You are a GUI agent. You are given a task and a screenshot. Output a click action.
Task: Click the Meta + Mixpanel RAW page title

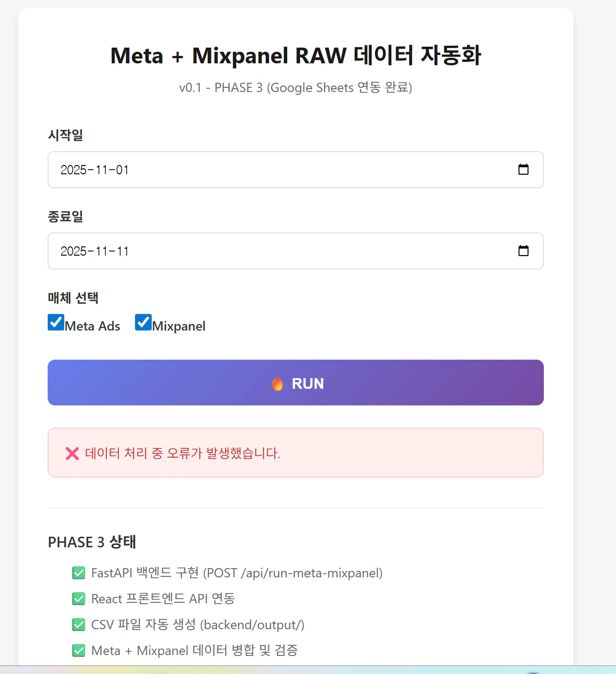(x=296, y=56)
